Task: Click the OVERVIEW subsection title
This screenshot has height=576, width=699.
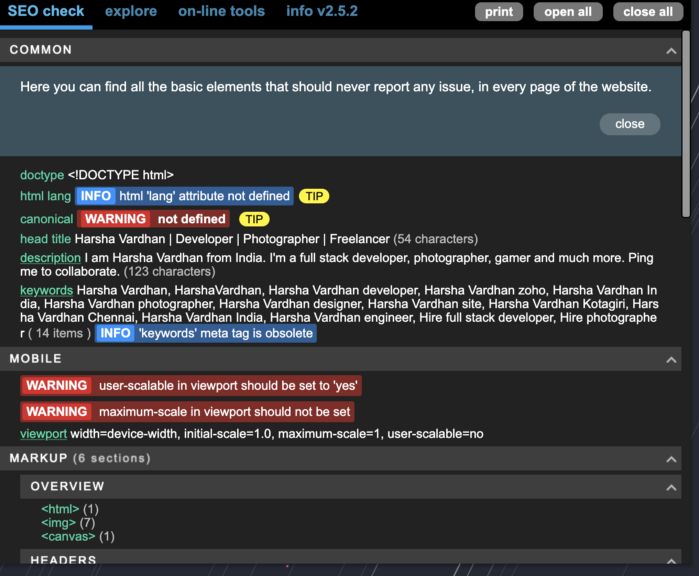Action: tap(67, 486)
